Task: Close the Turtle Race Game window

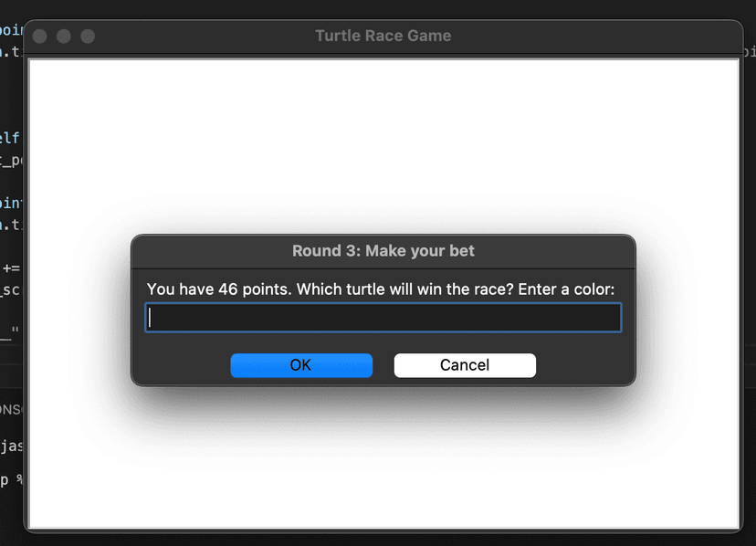Action: 39,37
